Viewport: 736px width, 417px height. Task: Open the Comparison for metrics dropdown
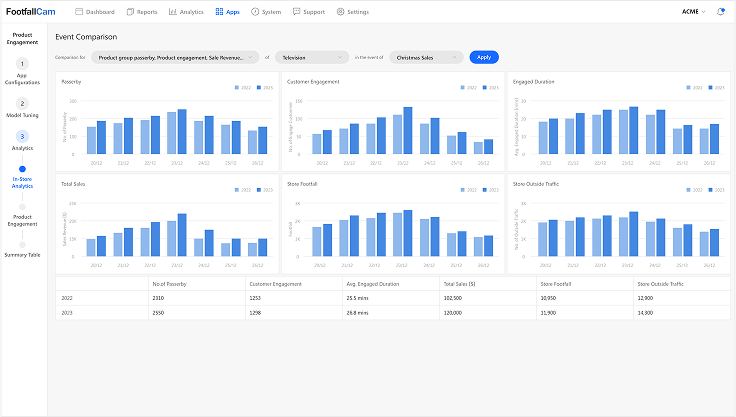coord(175,57)
